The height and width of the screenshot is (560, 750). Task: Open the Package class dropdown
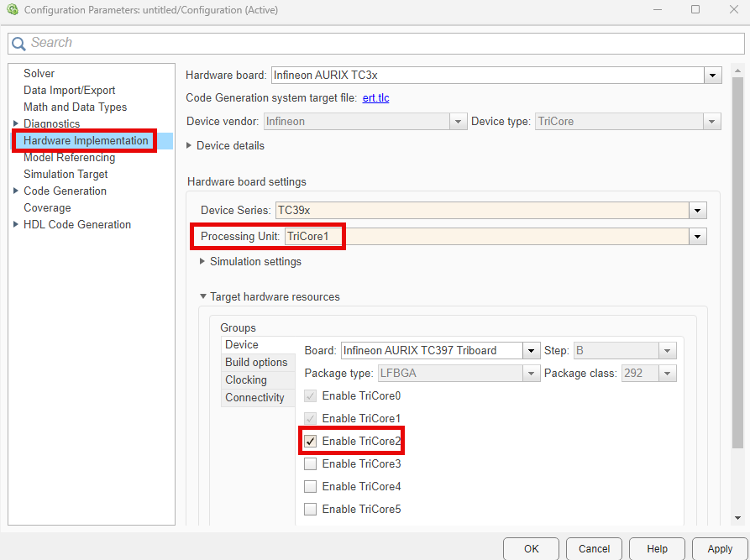point(667,373)
